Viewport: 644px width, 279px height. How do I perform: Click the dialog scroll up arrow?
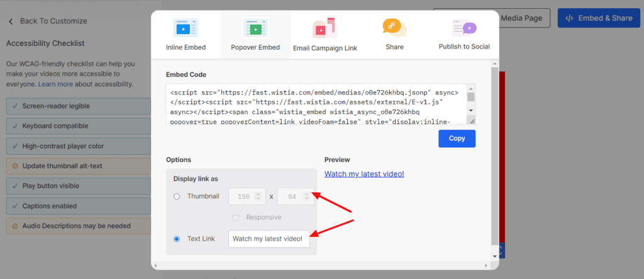(494, 64)
